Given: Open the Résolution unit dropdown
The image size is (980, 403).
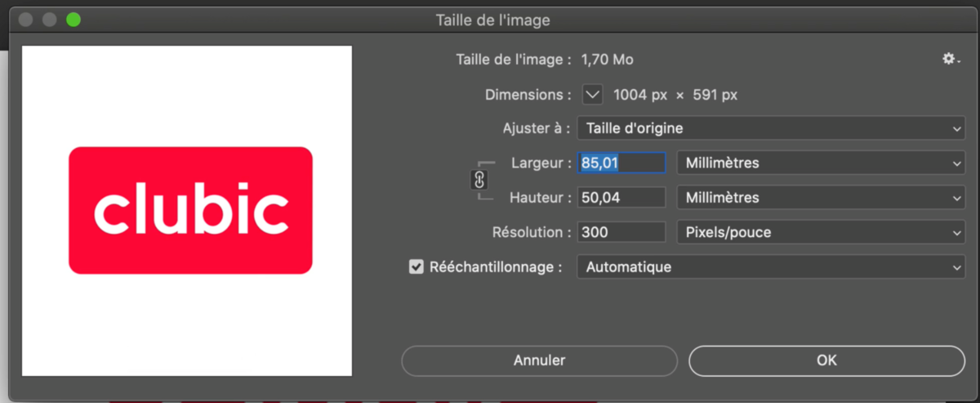Looking at the screenshot, I should (821, 232).
